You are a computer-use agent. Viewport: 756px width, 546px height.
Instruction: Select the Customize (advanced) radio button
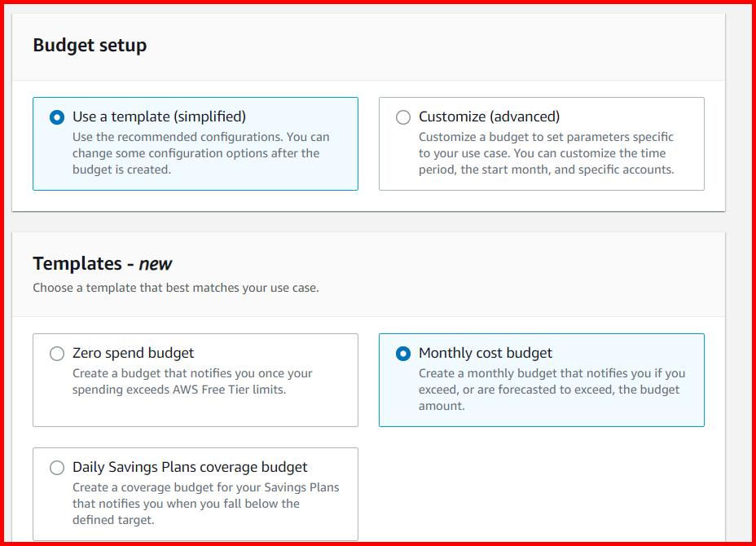tap(403, 117)
